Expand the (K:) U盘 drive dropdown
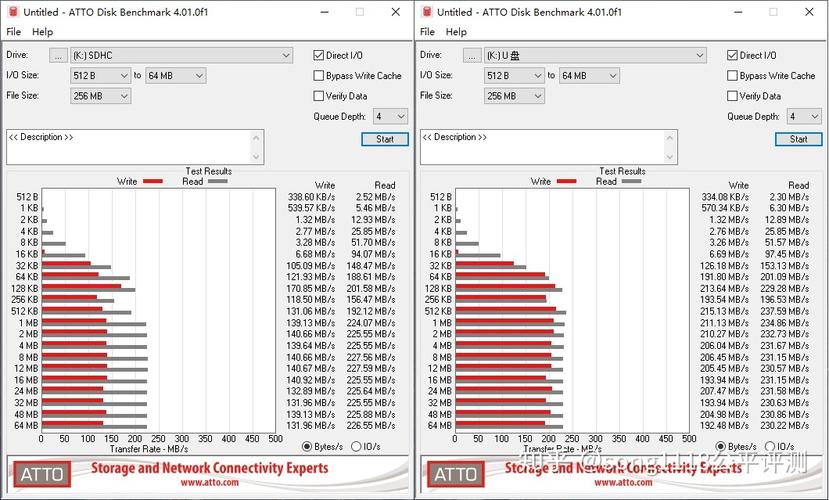Viewport: 829px width, 500px height. coord(595,55)
